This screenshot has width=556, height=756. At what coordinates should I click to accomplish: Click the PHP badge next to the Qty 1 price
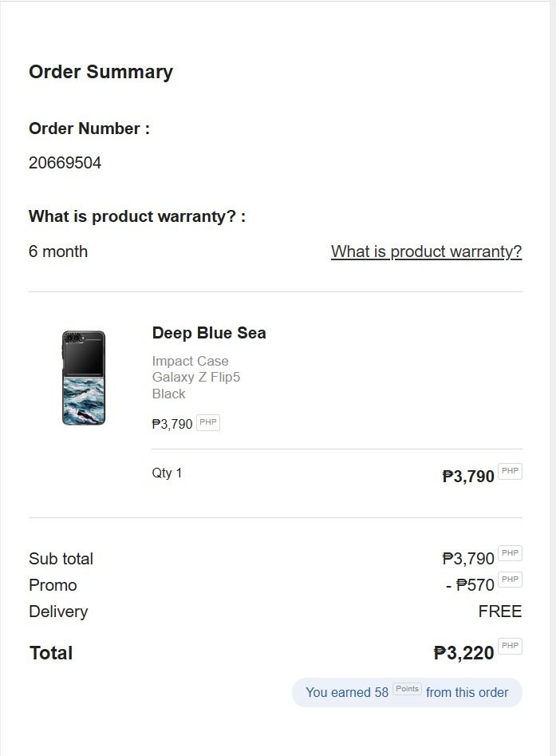coord(510,471)
